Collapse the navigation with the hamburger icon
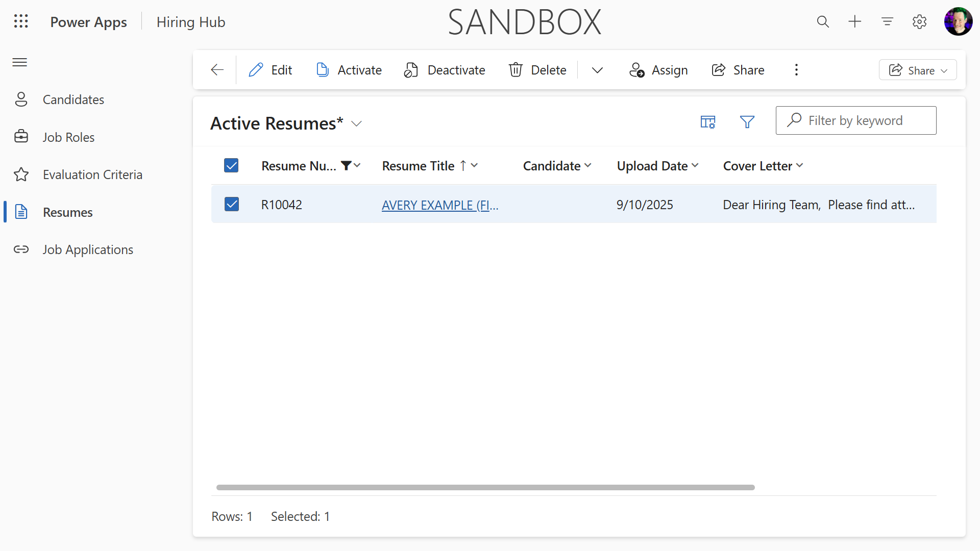This screenshot has height=551, width=980. (19, 62)
